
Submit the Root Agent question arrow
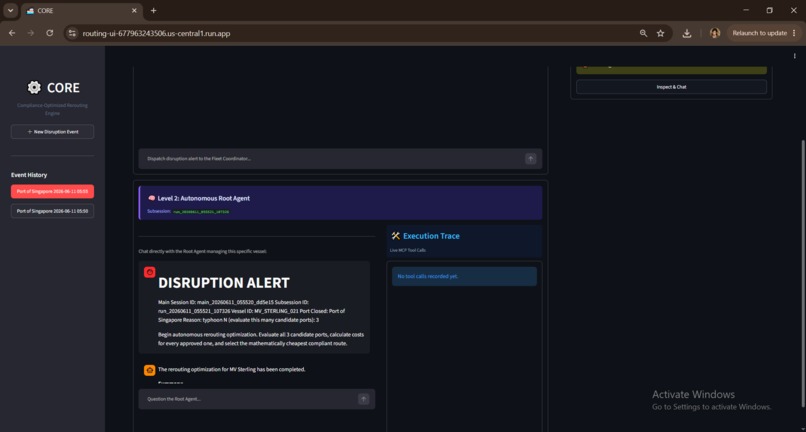pyautogui.click(x=363, y=399)
